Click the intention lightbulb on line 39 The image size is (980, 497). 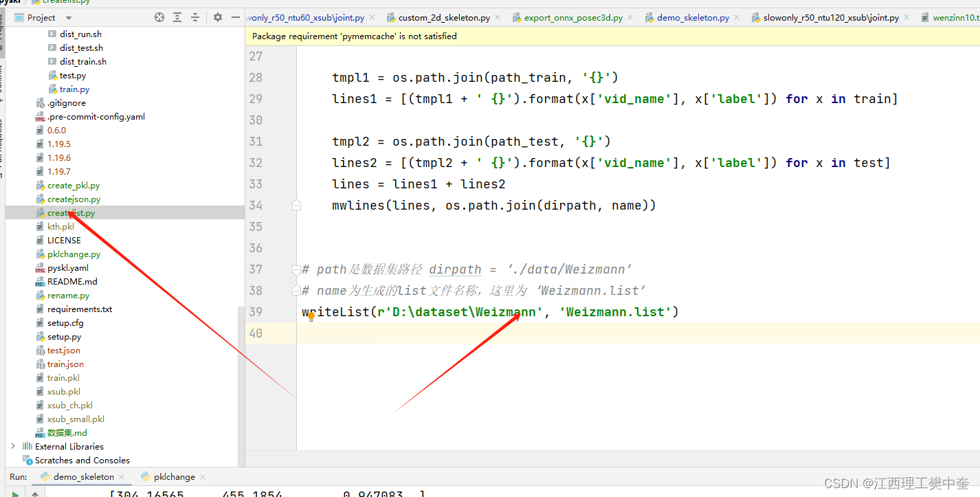[311, 316]
